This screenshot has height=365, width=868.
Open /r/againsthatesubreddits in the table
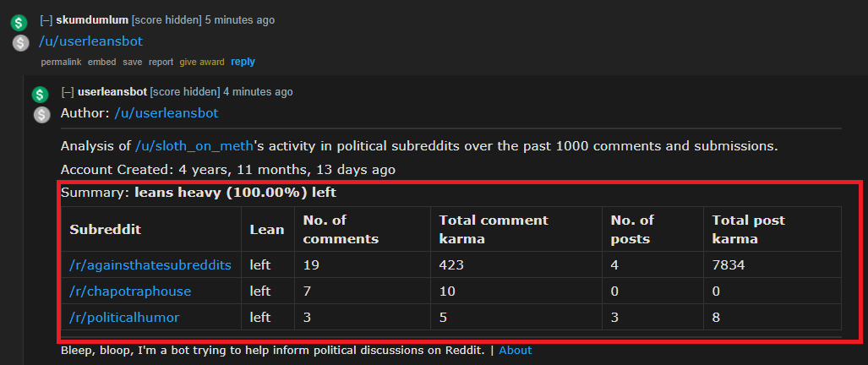click(x=150, y=264)
